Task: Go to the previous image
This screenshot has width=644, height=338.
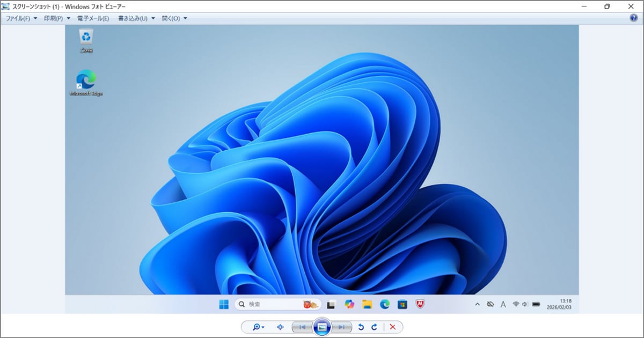Action: point(302,327)
